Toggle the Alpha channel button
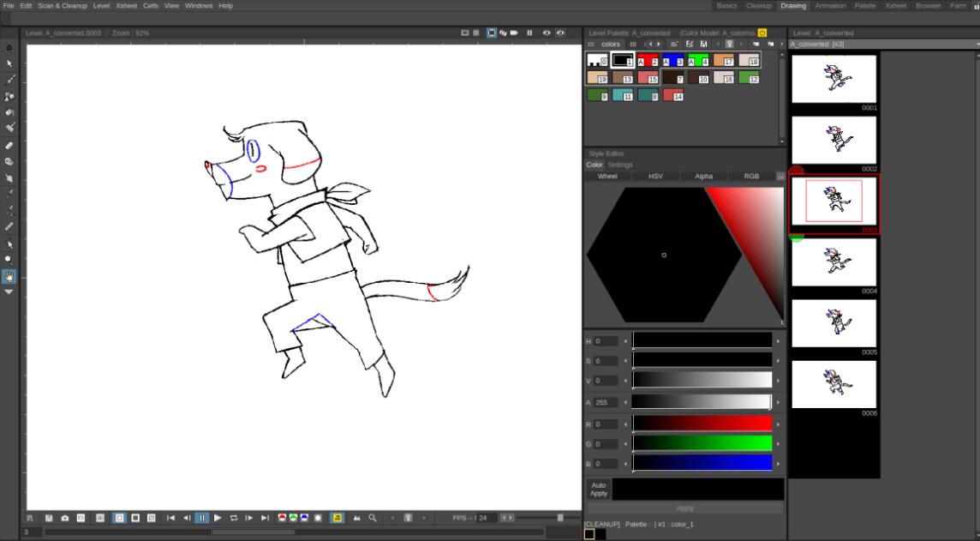980x541 pixels. point(704,177)
